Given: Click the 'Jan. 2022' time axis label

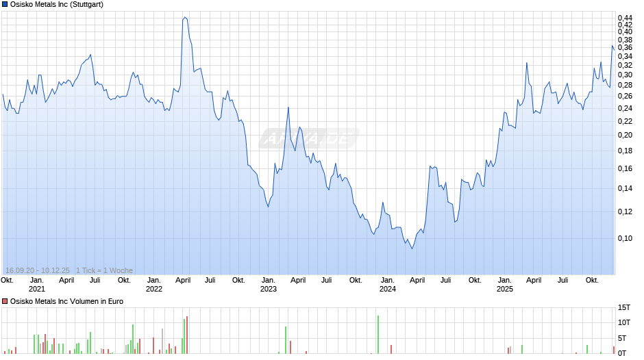Looking at the screenshot, I should (154, 285).
